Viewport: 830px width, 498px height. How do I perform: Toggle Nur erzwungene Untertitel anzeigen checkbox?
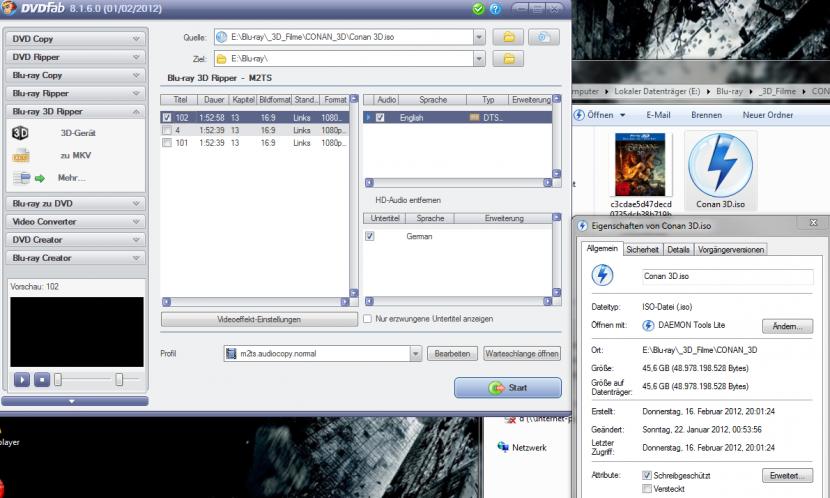click(x=368, y=319)
